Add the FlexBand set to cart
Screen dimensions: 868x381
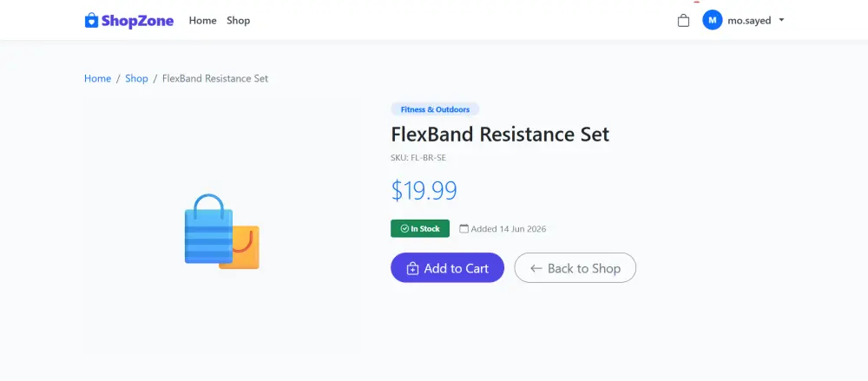[447, 268]
